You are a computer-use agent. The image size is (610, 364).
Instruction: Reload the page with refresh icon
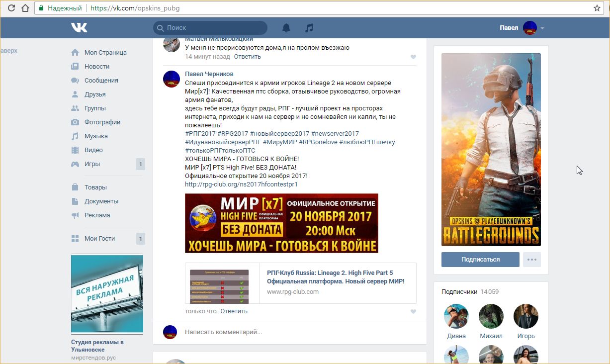tap(11, 8)
